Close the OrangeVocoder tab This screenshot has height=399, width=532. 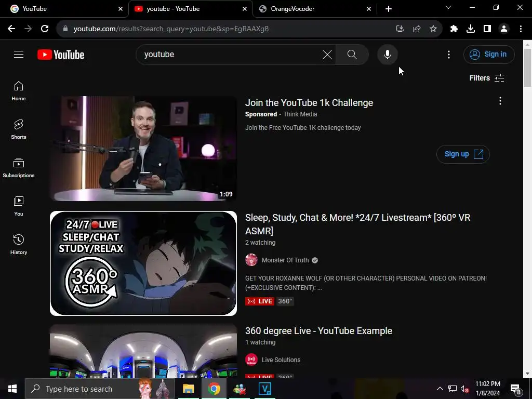[369, 9]
